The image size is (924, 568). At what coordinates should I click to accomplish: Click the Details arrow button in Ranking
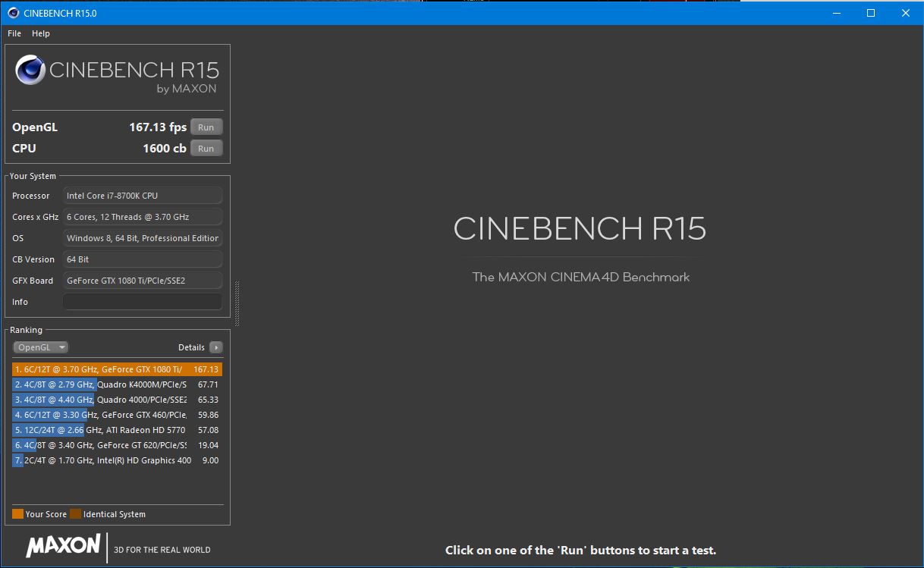point(216,347)
